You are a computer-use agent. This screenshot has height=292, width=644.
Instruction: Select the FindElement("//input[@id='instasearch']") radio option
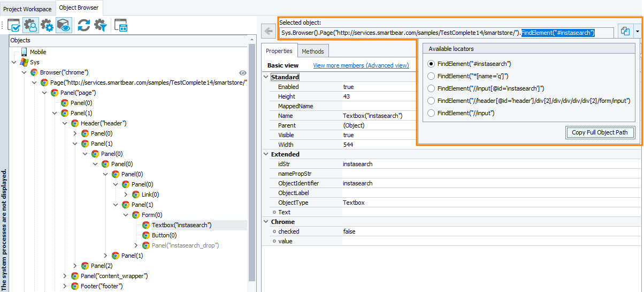click(431, 88)
